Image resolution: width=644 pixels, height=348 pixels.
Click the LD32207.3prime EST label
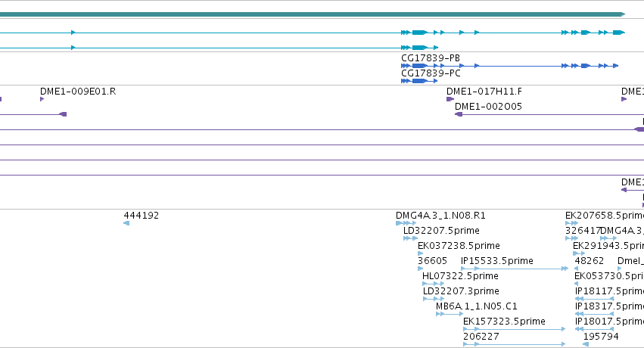pos(461,291)
